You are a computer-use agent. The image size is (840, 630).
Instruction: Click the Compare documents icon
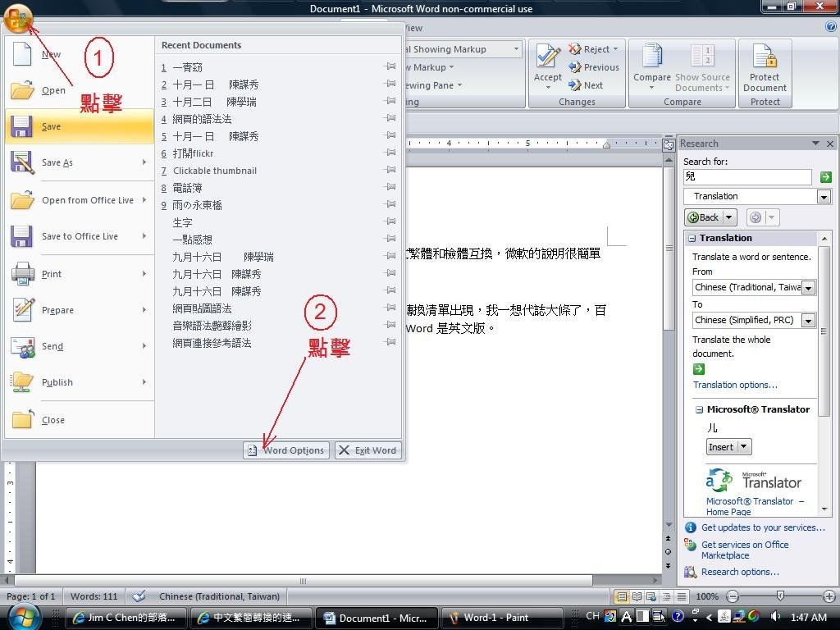(x=651, y=57)
